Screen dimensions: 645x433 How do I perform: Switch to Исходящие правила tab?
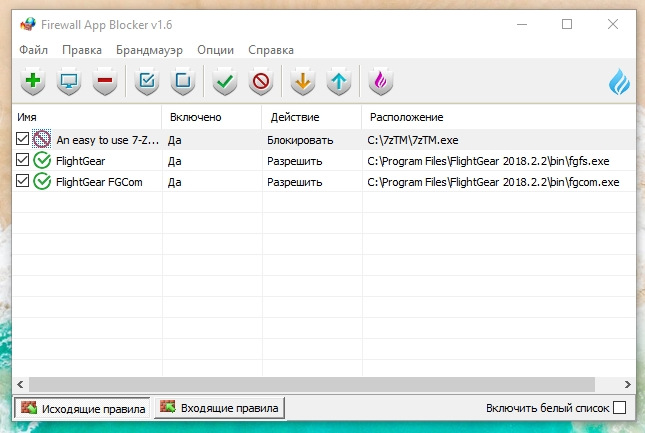click(x=82, y=408)
